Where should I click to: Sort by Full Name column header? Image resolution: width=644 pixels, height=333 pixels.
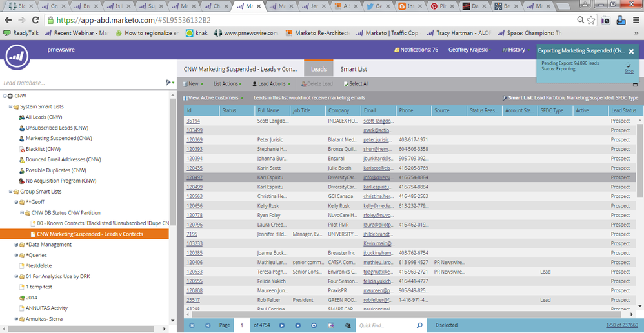click(x=272, y=110)
